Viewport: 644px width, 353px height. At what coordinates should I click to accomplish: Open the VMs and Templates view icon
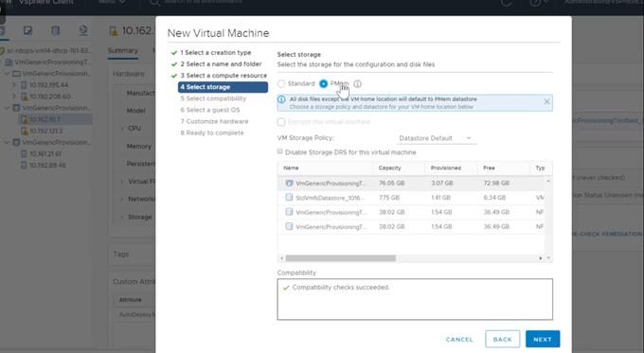tap(27, 30)
